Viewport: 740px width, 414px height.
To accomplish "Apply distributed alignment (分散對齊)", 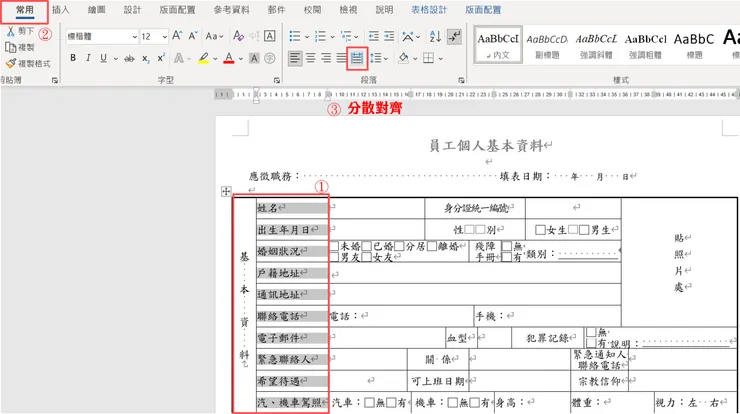I will (357, 59).
